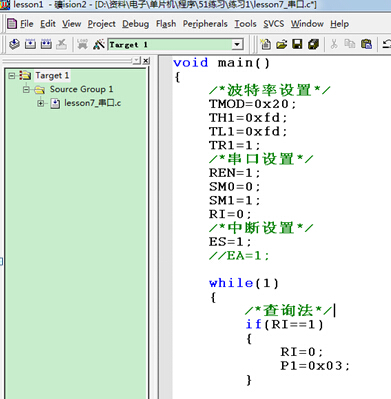The height and width of the screenshot is (399, 391).
Task: Expand the lesson7_串口.c file node
Action: tap(40, 103)
